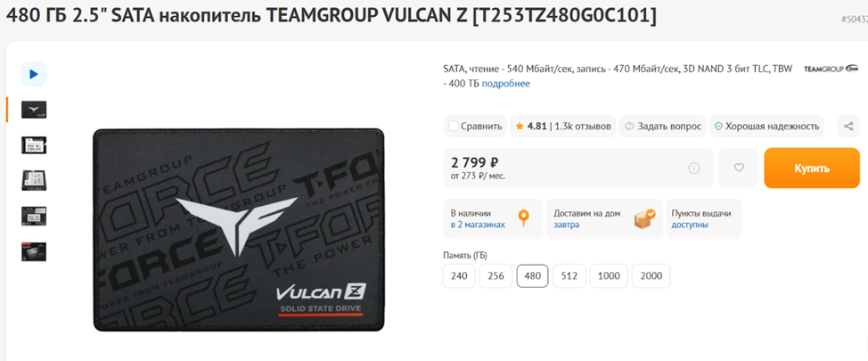Open the подробнее specifications link
The height and width of the screenshot is (361, 868).
click(506, 84)
